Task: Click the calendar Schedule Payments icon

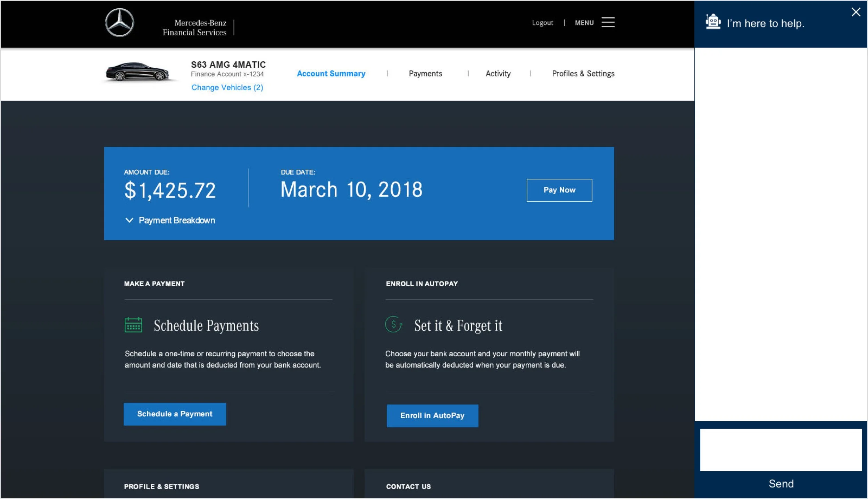Action: click(x=133, y=325)
